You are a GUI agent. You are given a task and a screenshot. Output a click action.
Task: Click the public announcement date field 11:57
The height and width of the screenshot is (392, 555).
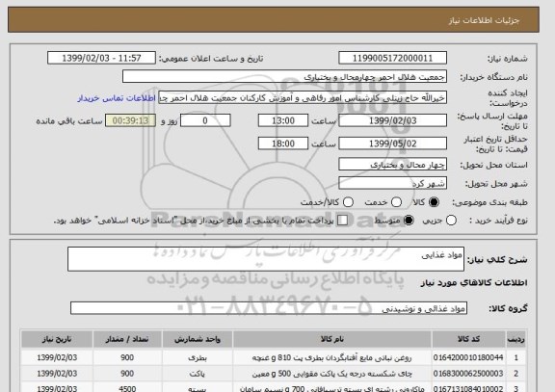tap(101, 58)
